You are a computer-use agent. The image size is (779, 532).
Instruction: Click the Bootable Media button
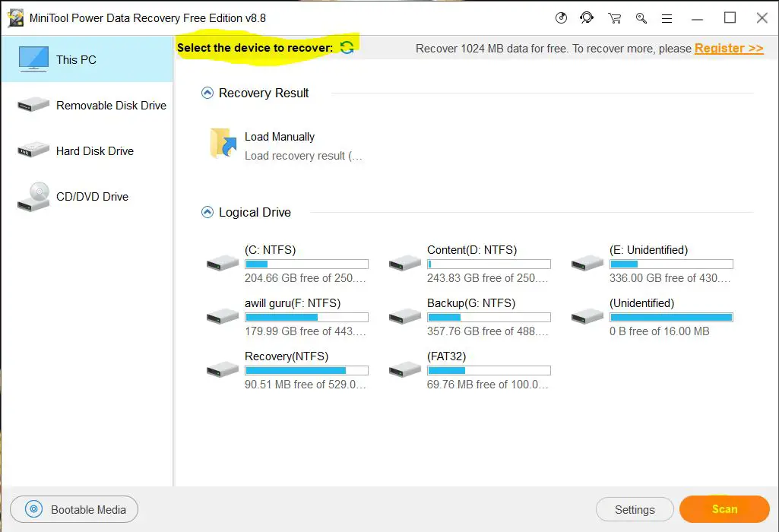[74, 509]
